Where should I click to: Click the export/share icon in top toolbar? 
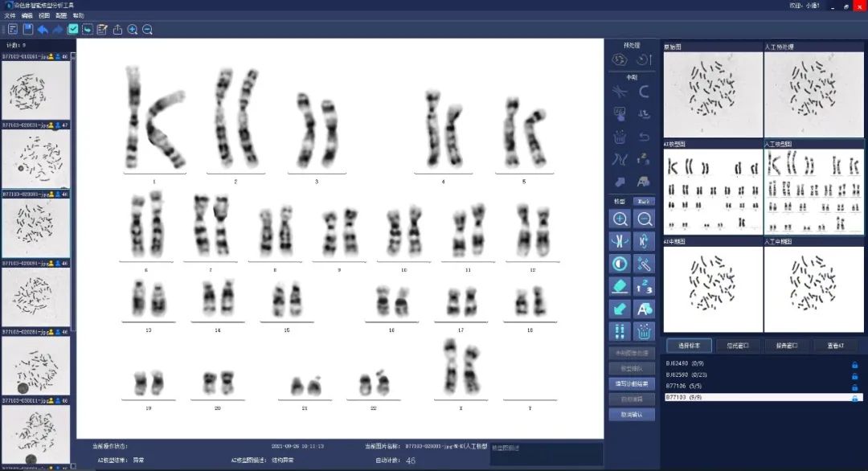117,30
